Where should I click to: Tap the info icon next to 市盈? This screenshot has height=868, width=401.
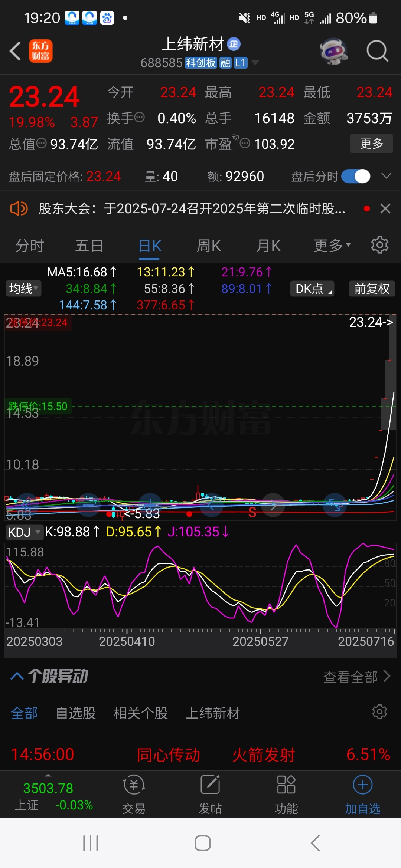tap(245, 143)
